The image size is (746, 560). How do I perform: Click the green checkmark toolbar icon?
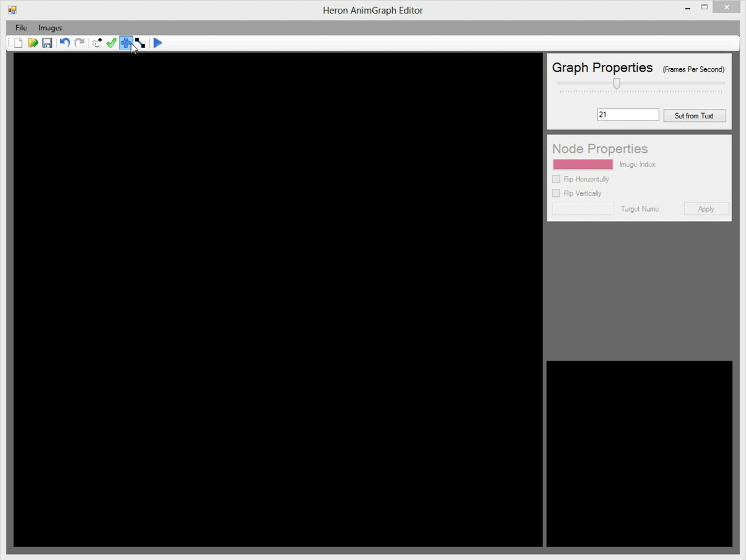tap(111, 43)
